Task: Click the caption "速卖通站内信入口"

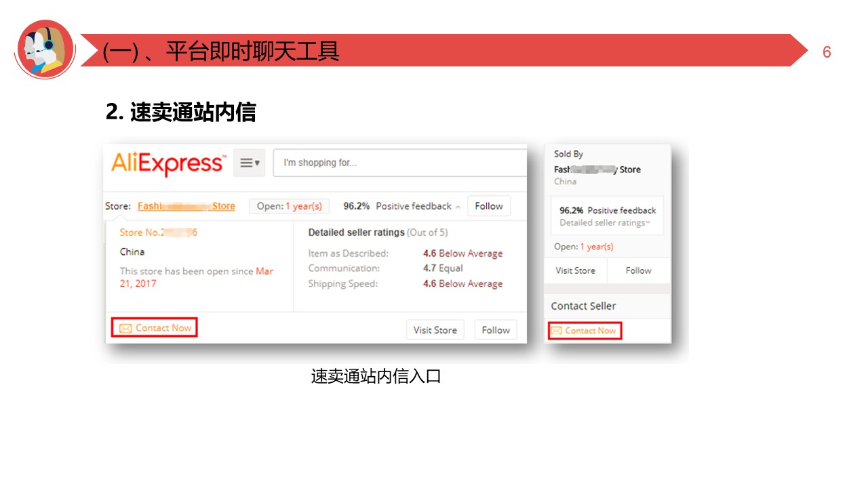Action: pos(376,376)
